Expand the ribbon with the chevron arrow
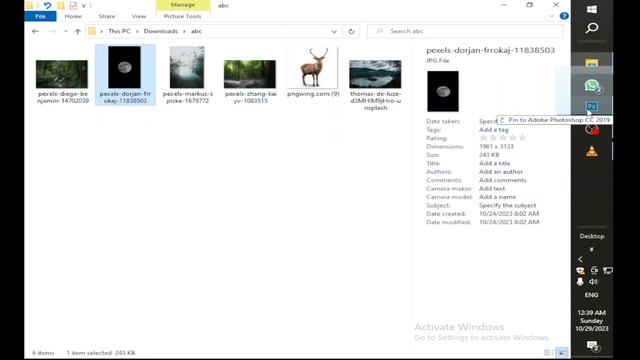The image size is (640, 360). click(x=551, y=16)
